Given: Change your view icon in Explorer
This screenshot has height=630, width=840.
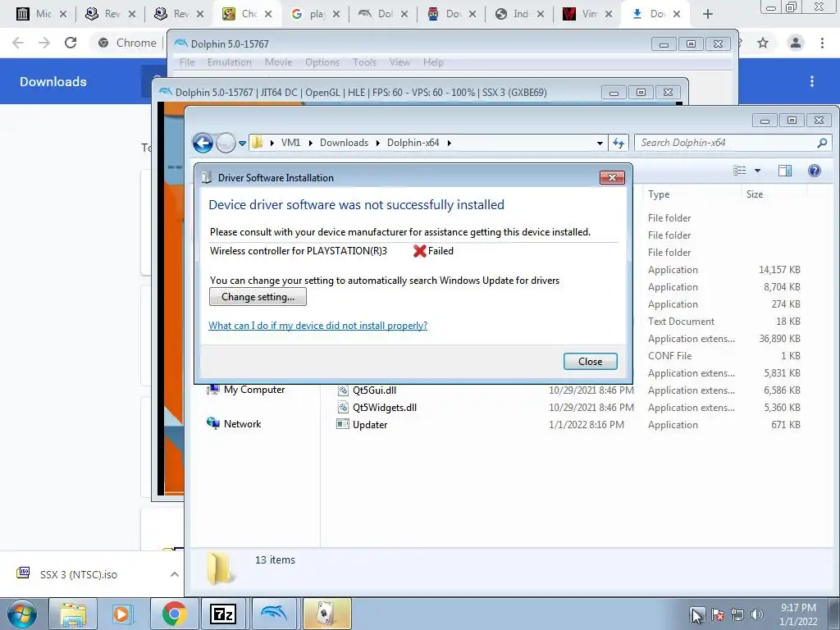Looking at the screenshot, I should click(x=740, y=171).
